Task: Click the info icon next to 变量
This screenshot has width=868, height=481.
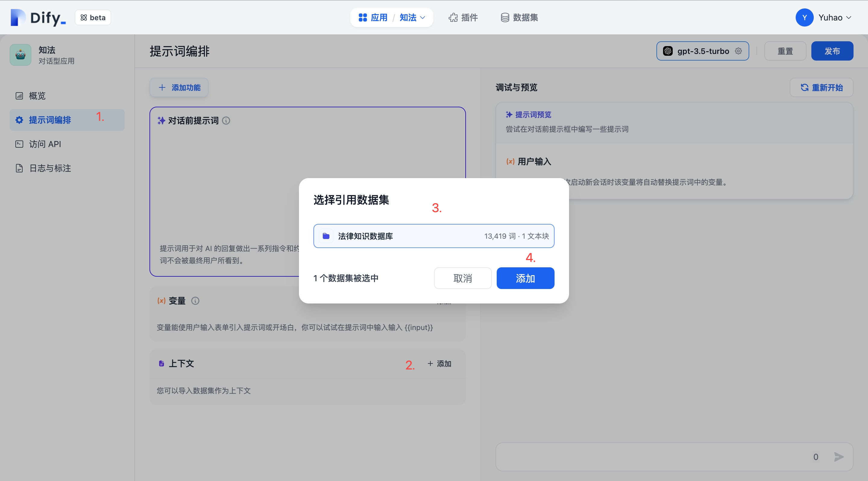Action: pyautogui.click(x=195, y=301)
